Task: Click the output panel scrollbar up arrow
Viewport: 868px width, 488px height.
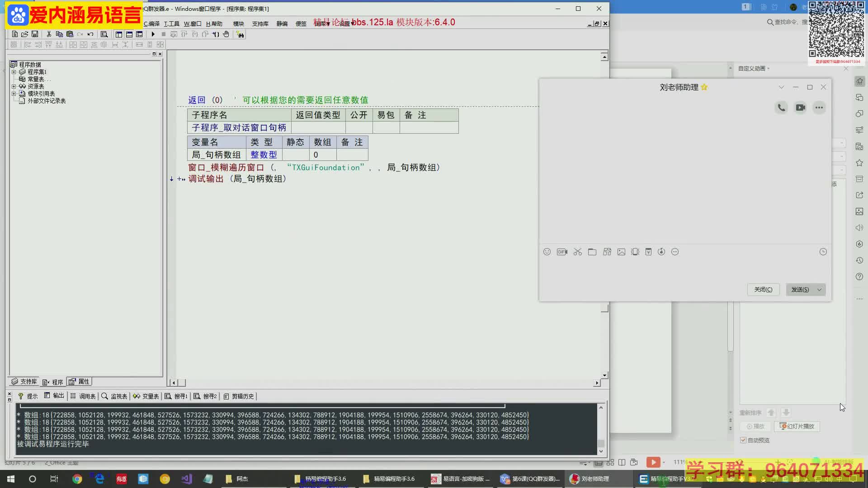Action: point(601,408)
